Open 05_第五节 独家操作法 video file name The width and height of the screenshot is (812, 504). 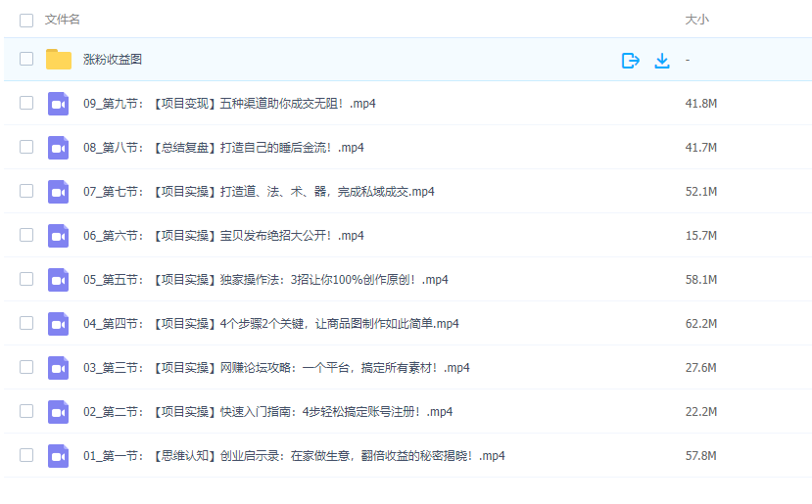[x=265, y=280]
